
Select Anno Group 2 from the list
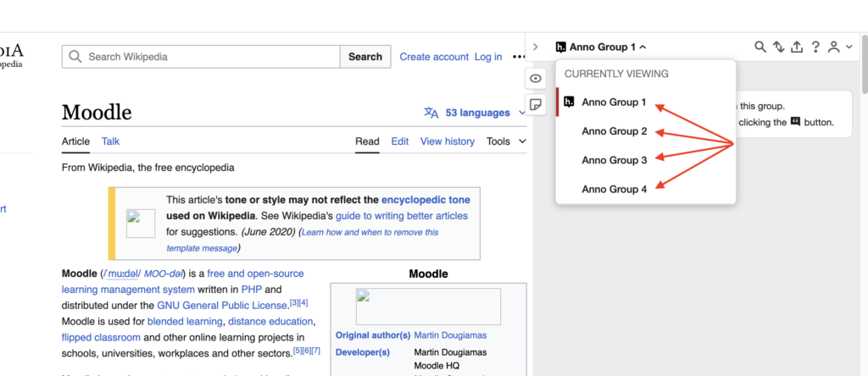614,131
